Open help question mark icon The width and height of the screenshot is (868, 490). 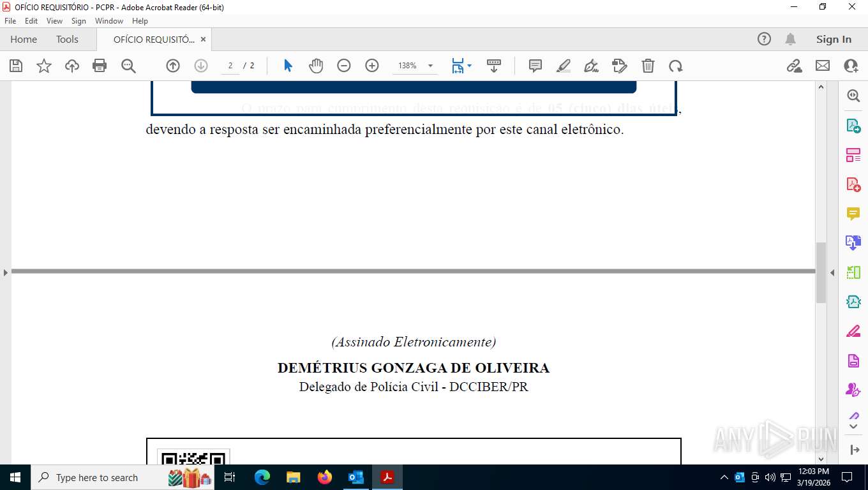point(764,39)
